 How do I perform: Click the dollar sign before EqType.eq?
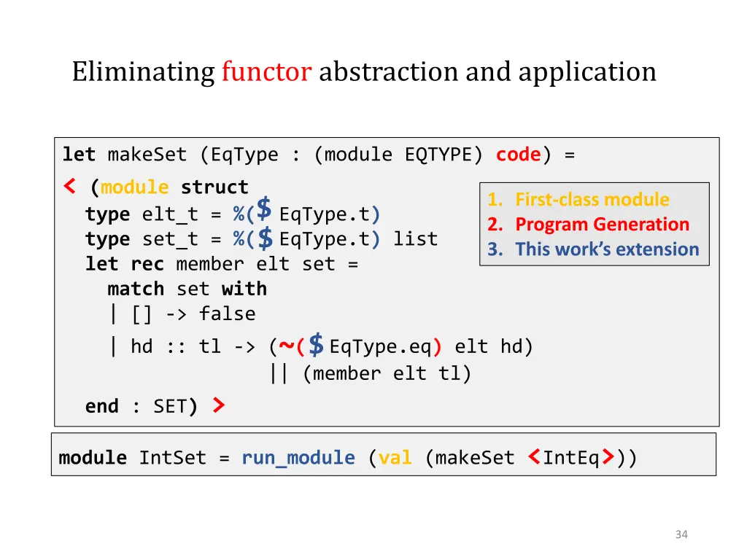point(316,343)
